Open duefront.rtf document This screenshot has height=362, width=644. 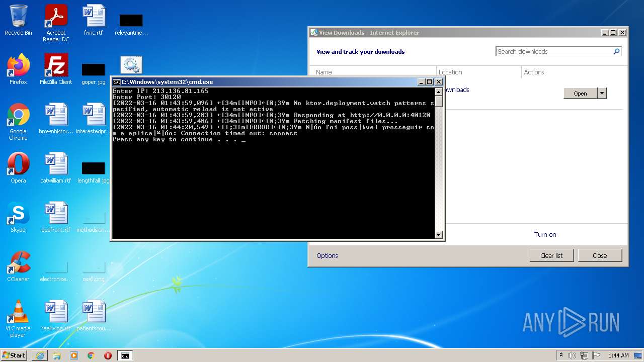pos(56,217)
